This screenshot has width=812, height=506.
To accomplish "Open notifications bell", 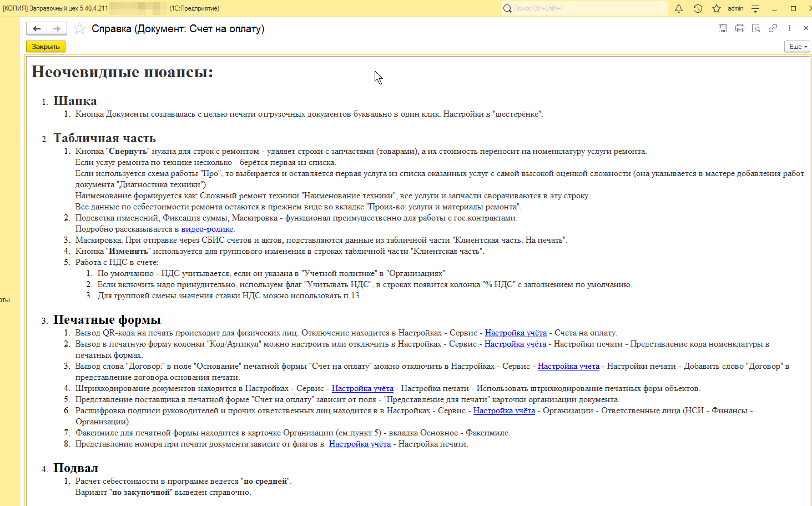I will click(x=679, y=8).
